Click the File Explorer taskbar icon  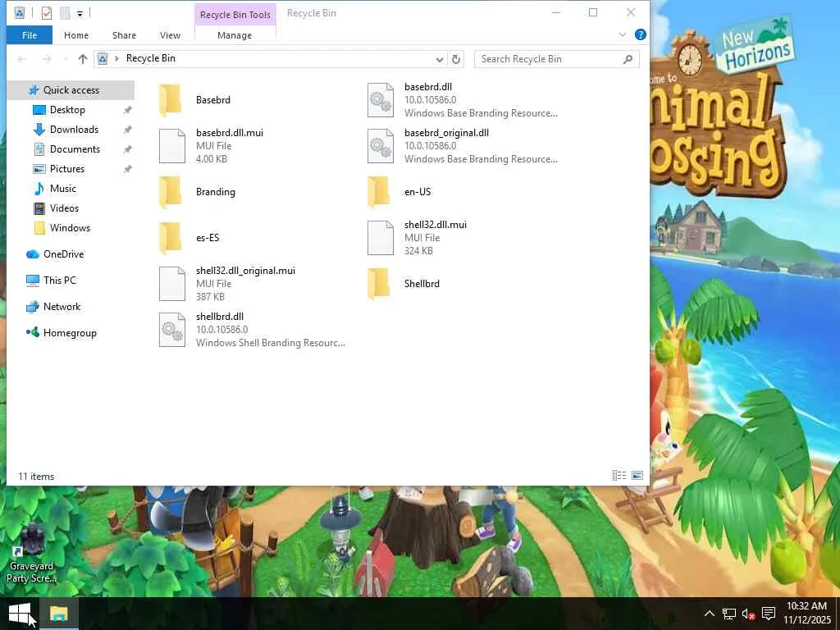coord(59,614)
